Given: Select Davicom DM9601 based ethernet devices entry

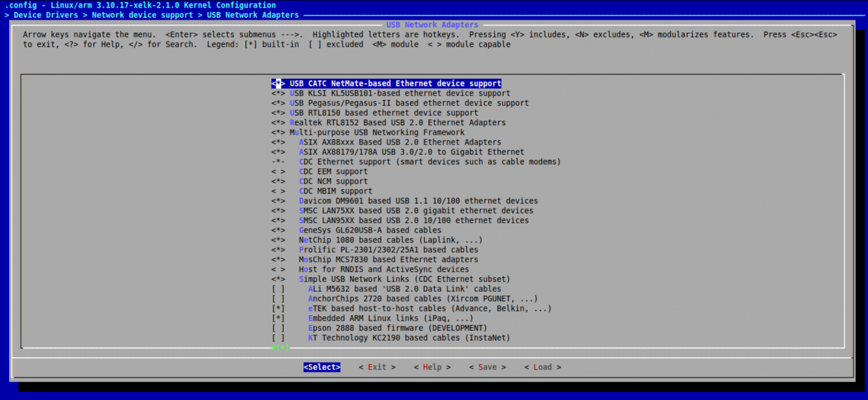Looking at the screenshot, I should click(x=418, y=201).
